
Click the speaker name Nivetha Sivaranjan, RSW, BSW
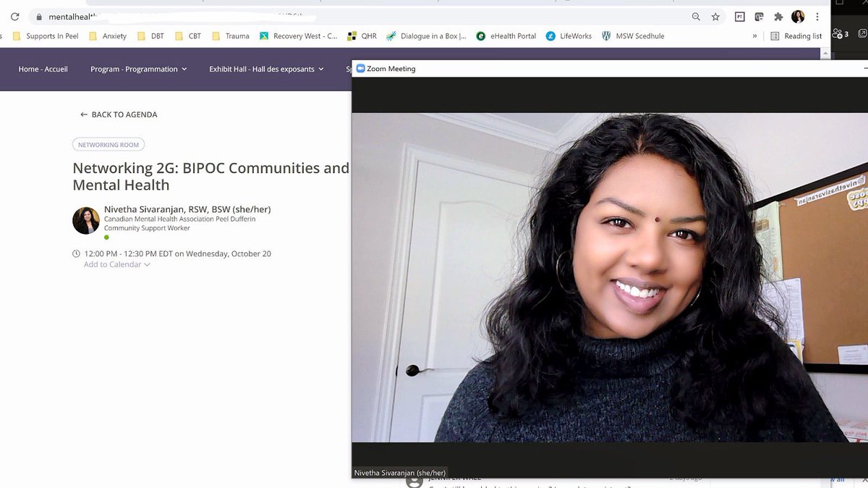point(187,209)
